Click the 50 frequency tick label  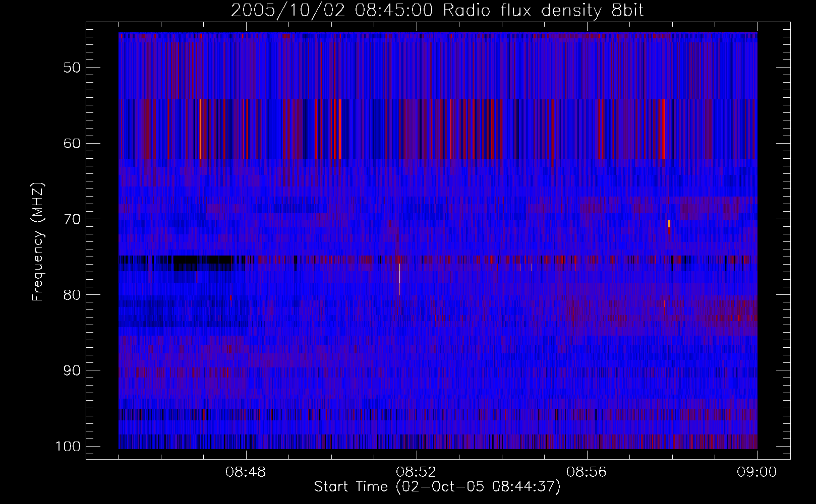73,68
